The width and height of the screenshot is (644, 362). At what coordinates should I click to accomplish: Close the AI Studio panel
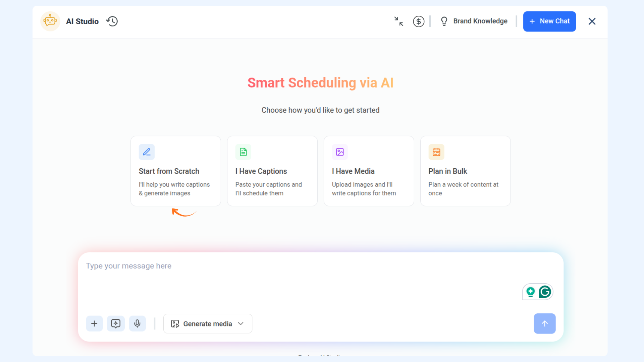click(592, 21)
